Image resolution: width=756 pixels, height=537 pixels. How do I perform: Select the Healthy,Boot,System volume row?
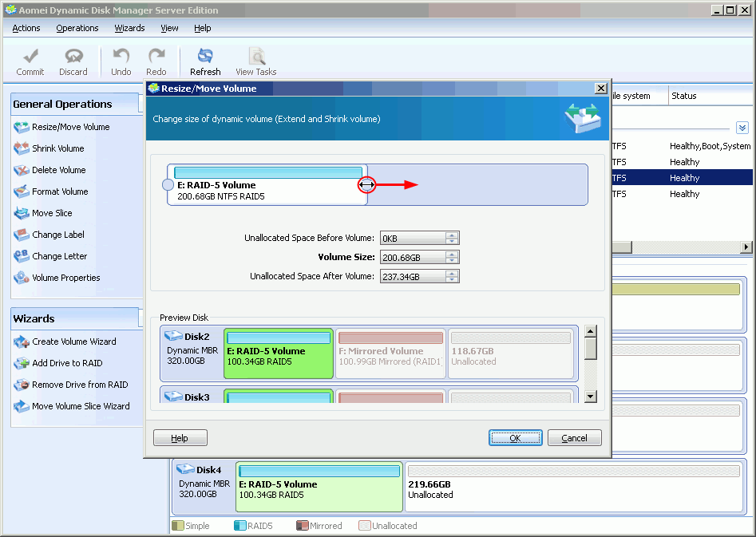coord(683,146)
